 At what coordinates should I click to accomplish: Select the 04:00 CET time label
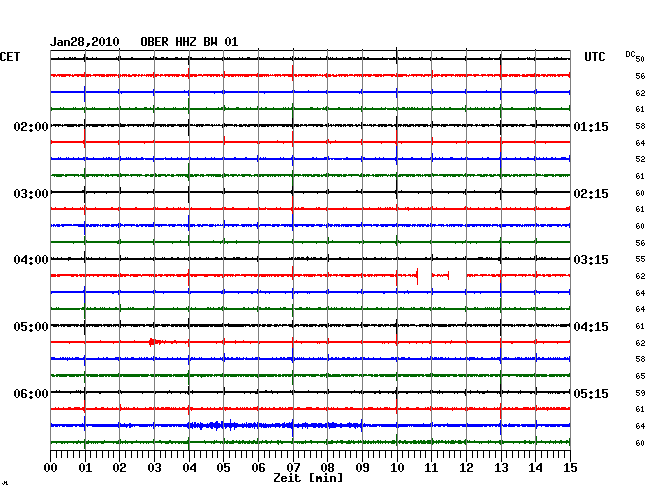pos(31,260)
